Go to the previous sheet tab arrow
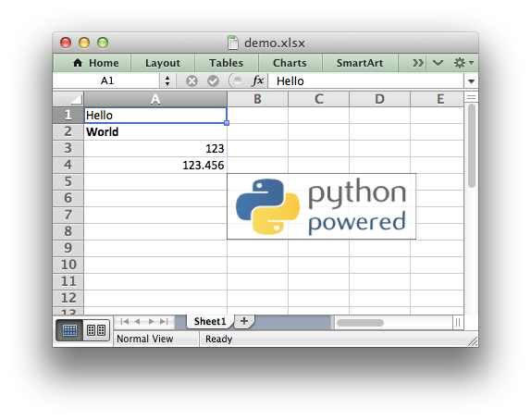This screenshot has width=531, height=420. 137,321
